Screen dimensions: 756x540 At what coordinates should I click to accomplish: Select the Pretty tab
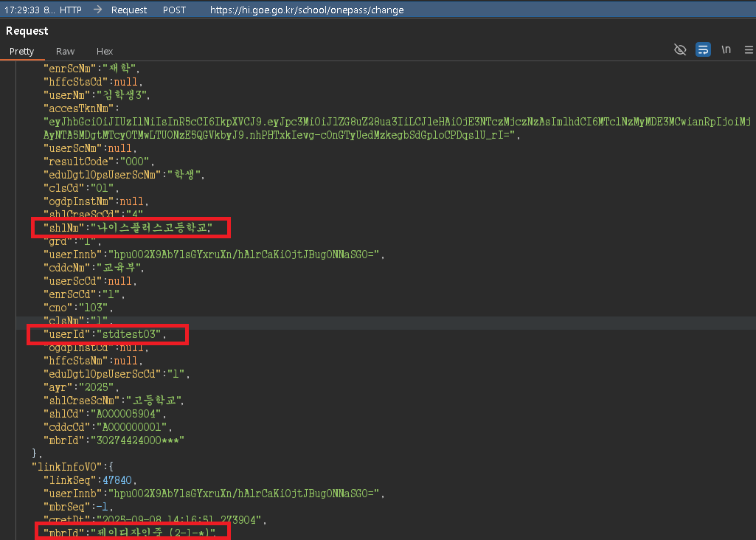coord(22,52)
